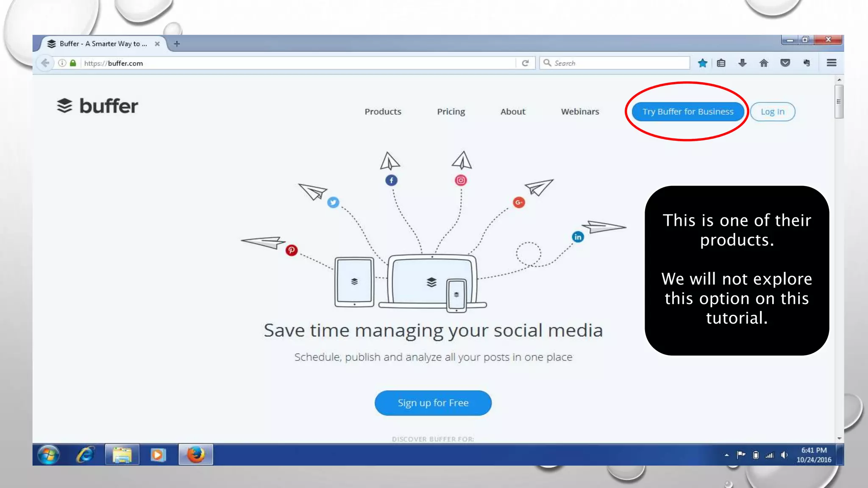Open the Firefox hamburger menu
The image size is (868, 488).
831,63
